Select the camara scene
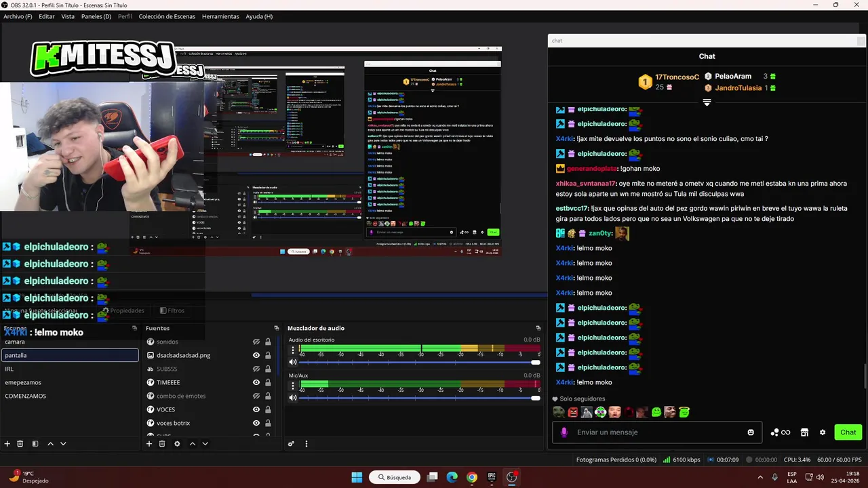Screen dimensions: 868x488 (x=69, y=342)
